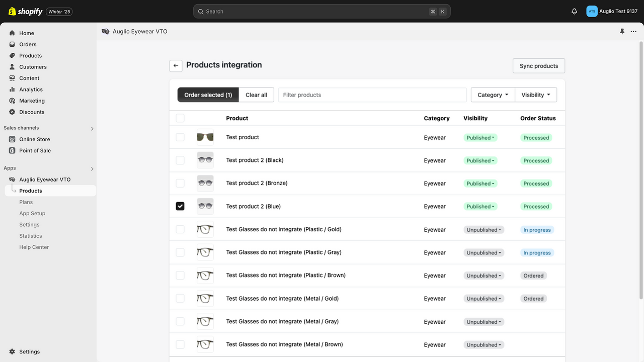Click the In progress status for the Plastic / Gold row

point(537,230)
